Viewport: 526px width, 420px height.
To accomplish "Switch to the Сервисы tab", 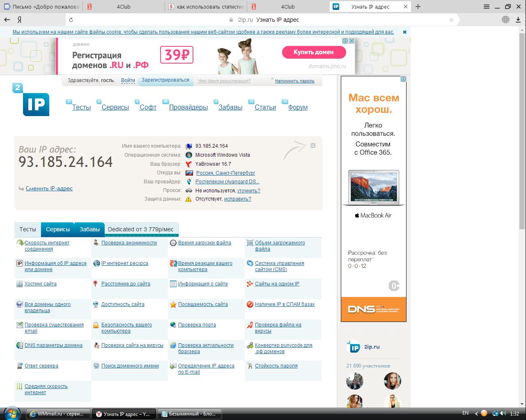I will pyautogui.click(x=58, y=229).
